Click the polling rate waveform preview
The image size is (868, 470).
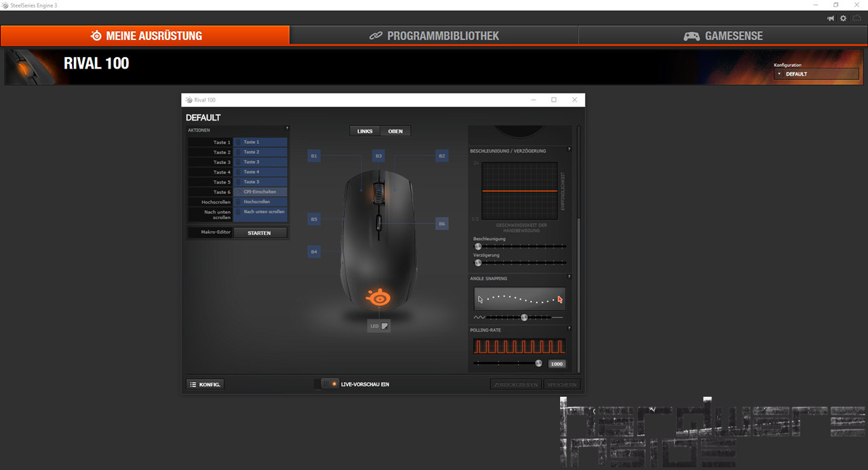[x=519, y=347]
